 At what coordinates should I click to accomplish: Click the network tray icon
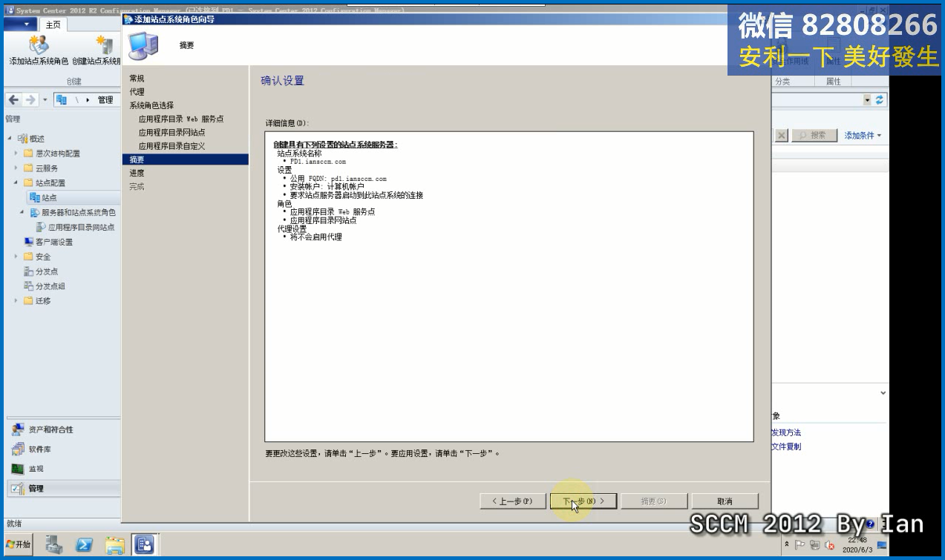click(x=814, y=545)
